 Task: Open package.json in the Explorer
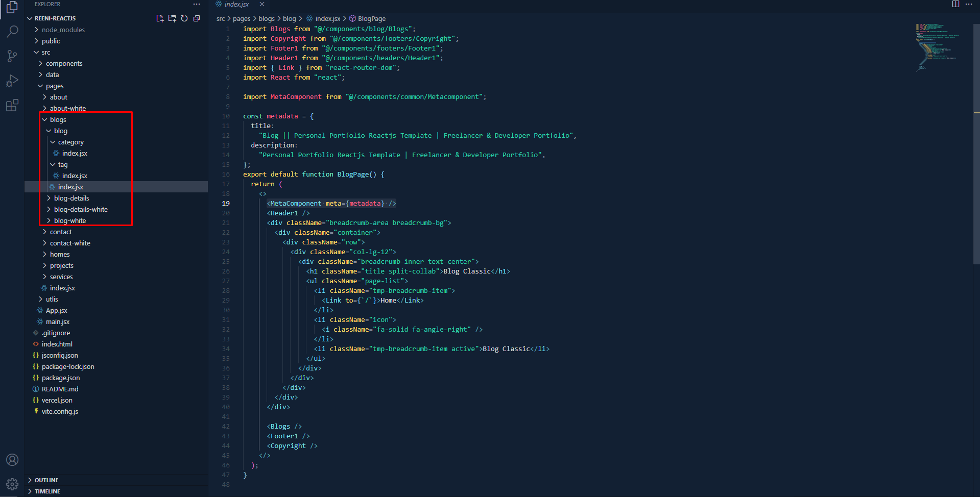point(61,378)
